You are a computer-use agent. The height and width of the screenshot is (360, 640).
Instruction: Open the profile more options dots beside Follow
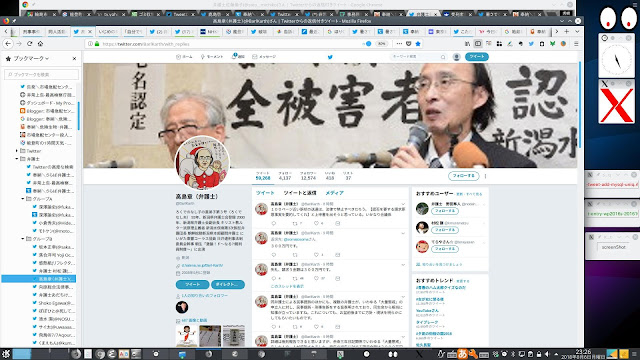pos(485,176)
